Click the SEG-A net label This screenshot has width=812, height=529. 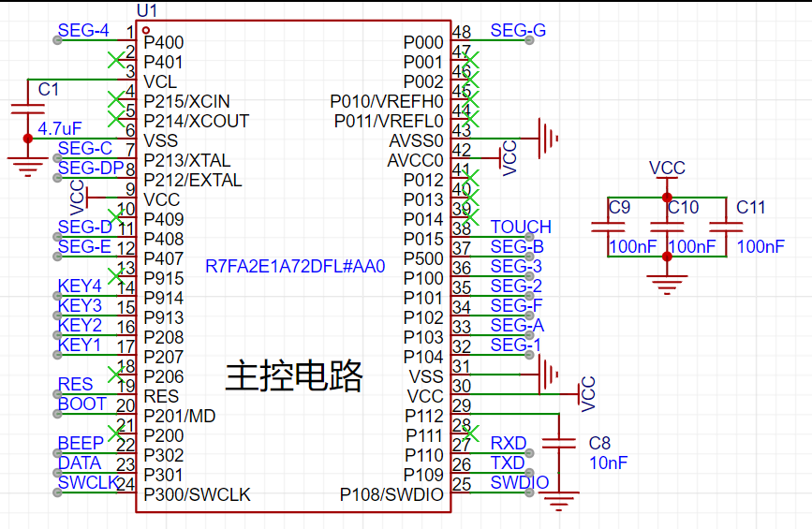coord(517,326)
